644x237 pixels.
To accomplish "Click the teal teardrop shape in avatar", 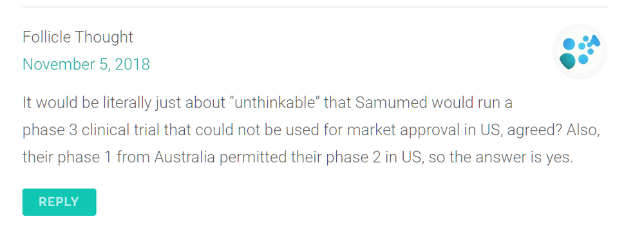I will (567, 61).
